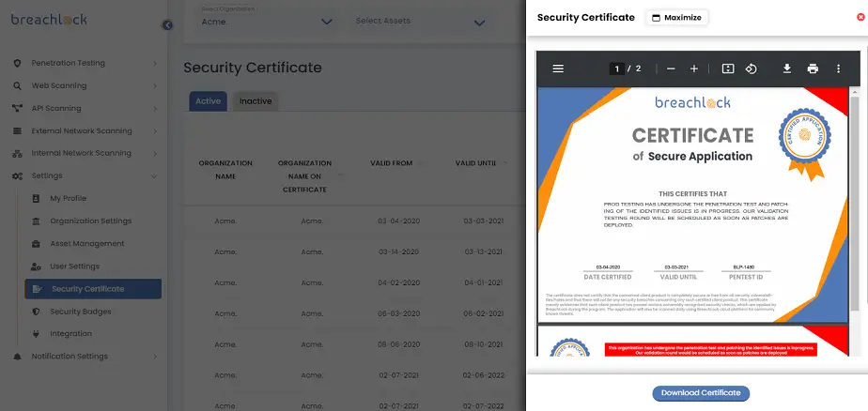This screenshot has width=868, height=411.
Task: Expand the Notification Settings menu
Action: tap(155, 357)
